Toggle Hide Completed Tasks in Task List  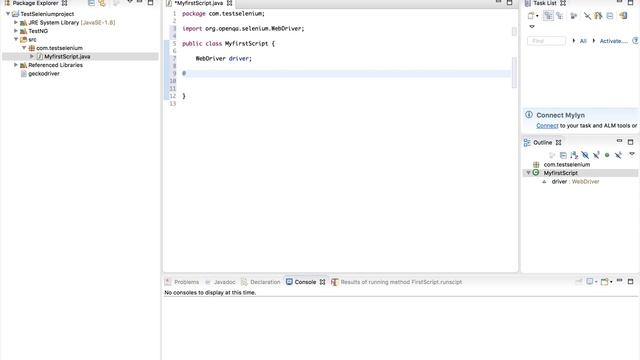587,16
